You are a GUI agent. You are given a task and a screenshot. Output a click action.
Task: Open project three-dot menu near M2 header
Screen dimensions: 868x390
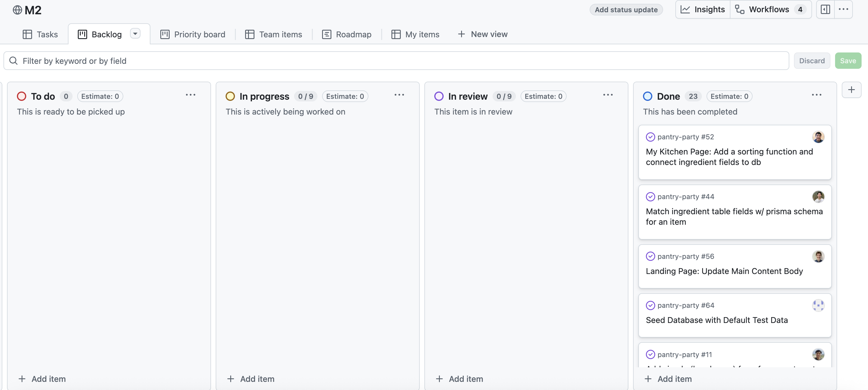tap(844, 9)
